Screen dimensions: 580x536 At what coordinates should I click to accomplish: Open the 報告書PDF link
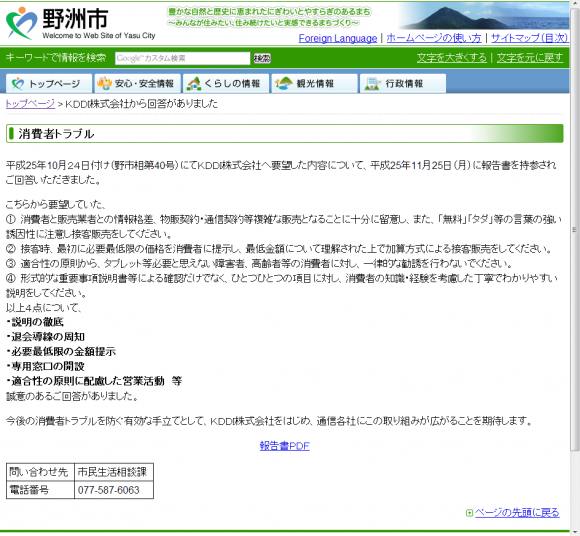(284, 446)
